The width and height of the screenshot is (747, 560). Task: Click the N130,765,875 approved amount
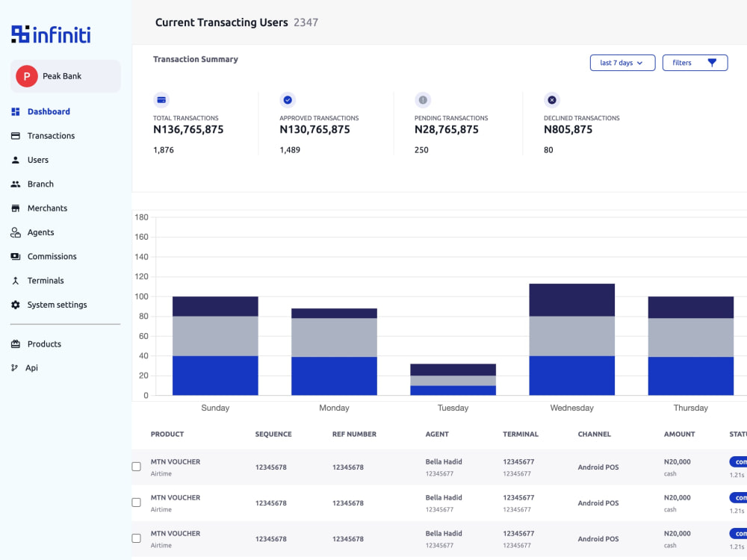click(x=315, y=129)
